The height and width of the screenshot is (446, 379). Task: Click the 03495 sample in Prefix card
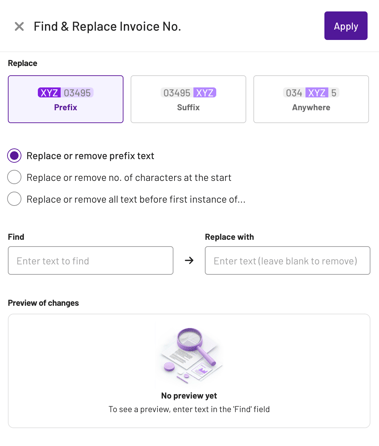point(77,93)
